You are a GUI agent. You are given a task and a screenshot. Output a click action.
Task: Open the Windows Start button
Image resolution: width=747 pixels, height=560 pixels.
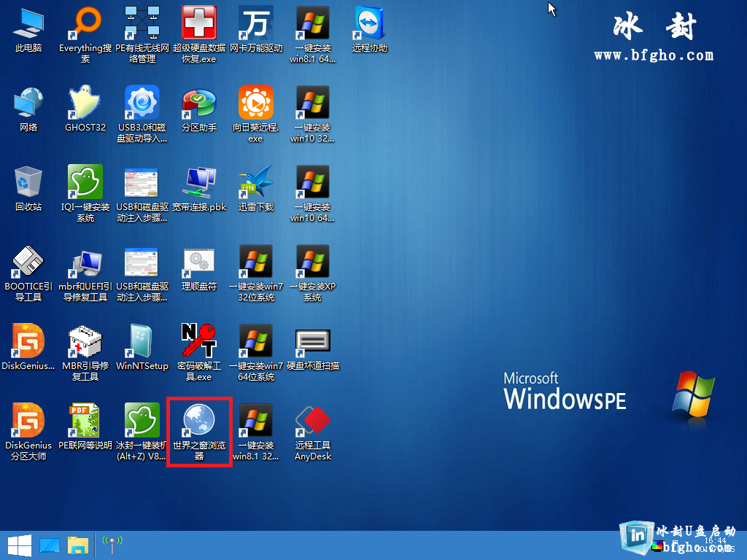[x=20, y=545]
